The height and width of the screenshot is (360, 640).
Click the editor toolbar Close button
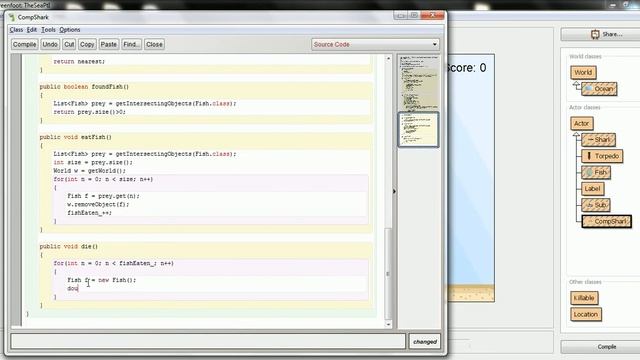click(x=154, y=44)
